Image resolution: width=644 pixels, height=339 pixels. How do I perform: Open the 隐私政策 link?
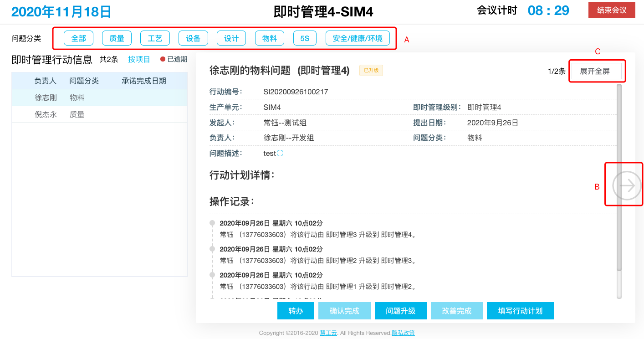click(x=403, y=333)
